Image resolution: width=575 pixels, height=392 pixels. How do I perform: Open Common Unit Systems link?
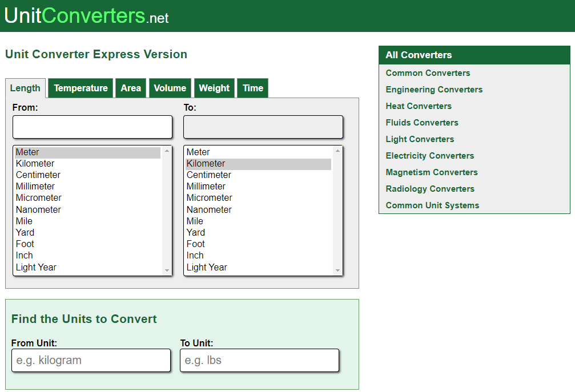(432, 205)
